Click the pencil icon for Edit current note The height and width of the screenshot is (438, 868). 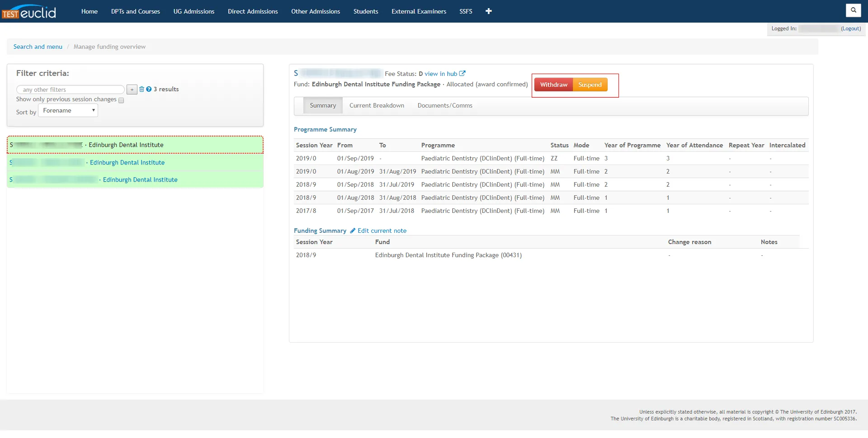click(353, 231)
